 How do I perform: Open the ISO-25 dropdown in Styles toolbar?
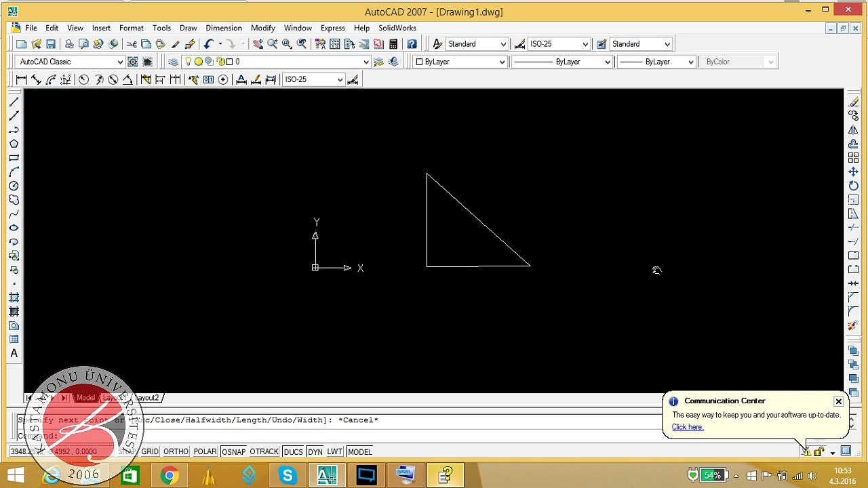[559, 44]
